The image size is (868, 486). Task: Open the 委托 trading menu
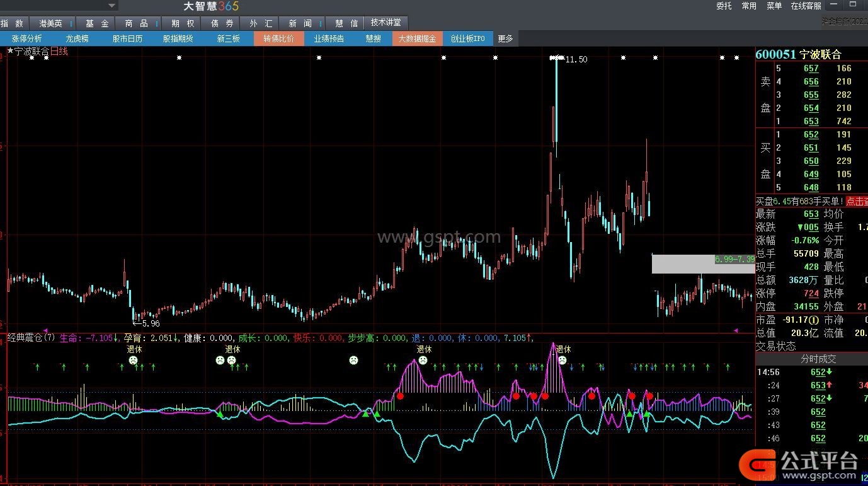724,6
